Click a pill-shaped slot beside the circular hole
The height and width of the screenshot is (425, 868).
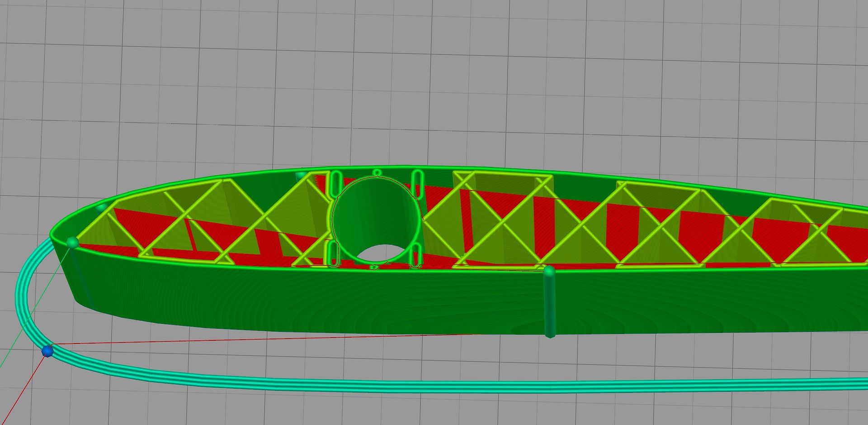(416, 183)
